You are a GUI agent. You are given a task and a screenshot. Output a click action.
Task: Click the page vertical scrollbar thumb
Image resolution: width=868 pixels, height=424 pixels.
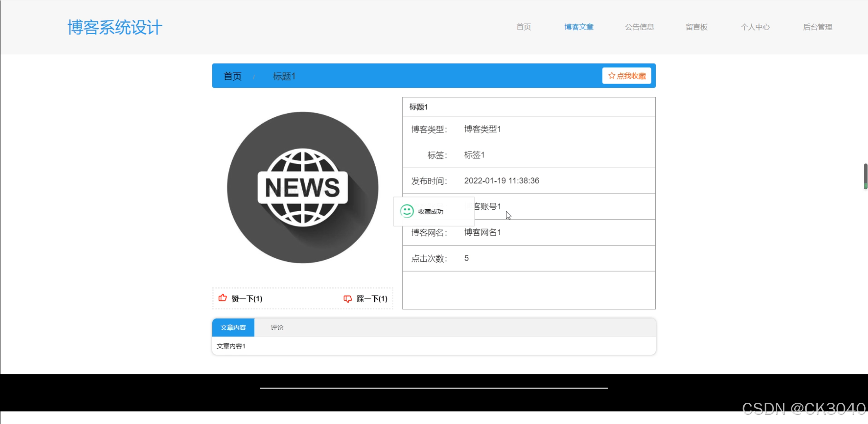point(865,176)
